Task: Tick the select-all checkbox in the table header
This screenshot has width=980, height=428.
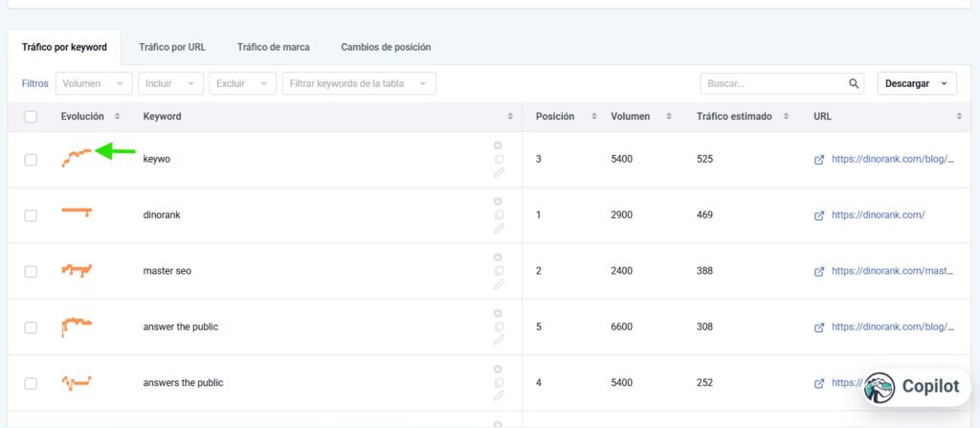Action: pyautogui.click(x=31, y=117)
